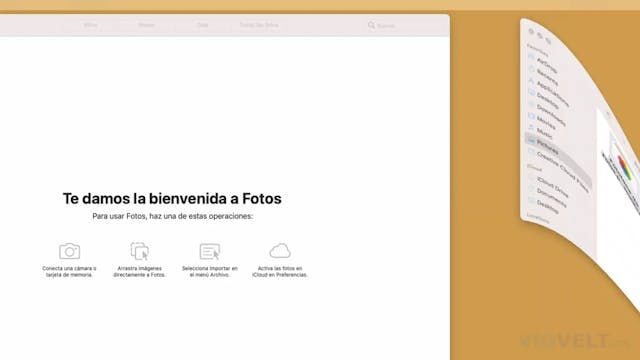Click the import-from-menu icon
The width and height of the screenshot is (640, 360).
coord(210,251)
